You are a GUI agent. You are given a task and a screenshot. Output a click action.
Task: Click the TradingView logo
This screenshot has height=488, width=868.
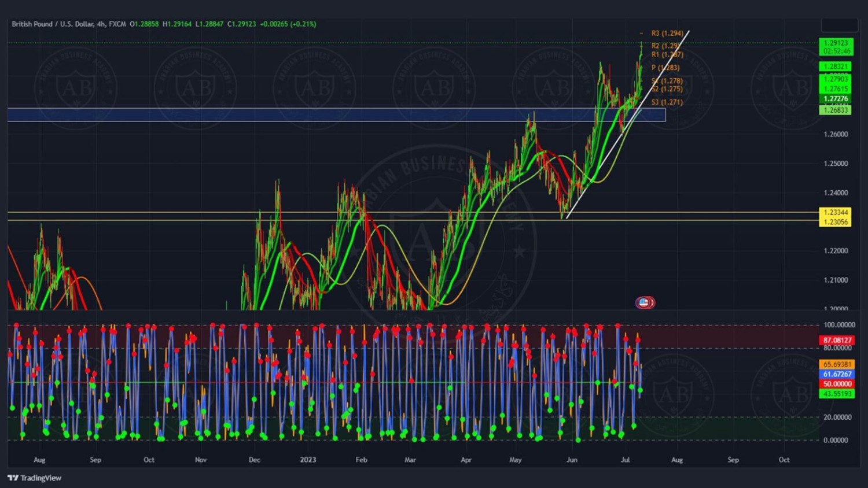coord(34,478)
